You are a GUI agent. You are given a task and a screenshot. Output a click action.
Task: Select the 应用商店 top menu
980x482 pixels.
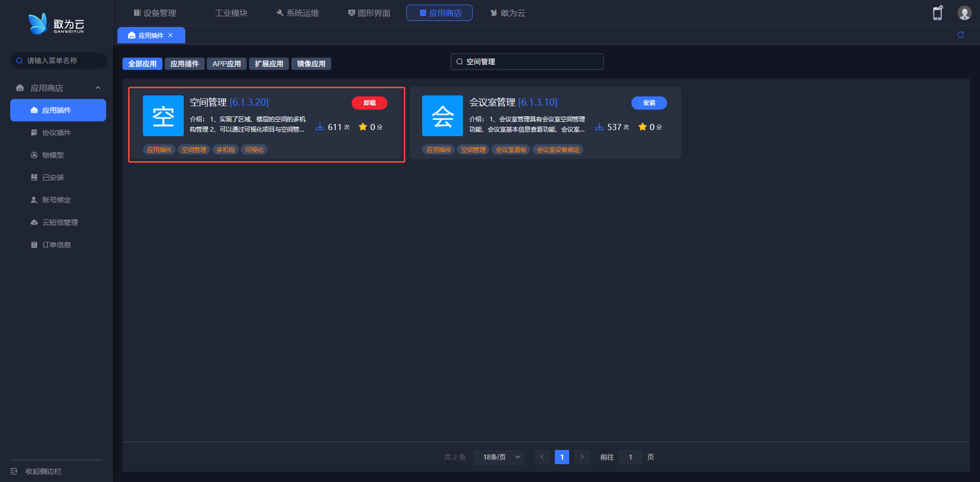coord(439,13)
